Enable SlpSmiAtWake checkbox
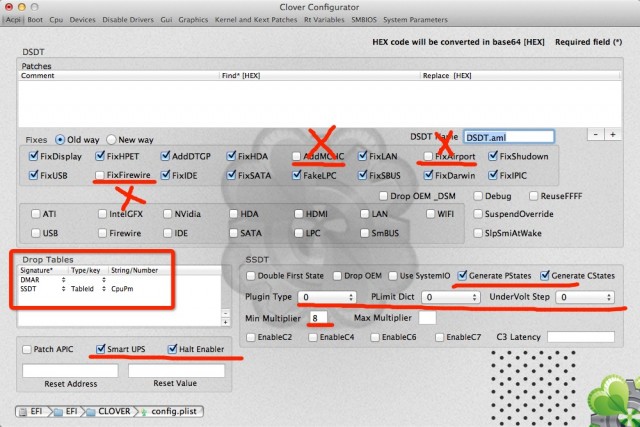The width and height of the screenshot is (640, 427). click(478, 233)
